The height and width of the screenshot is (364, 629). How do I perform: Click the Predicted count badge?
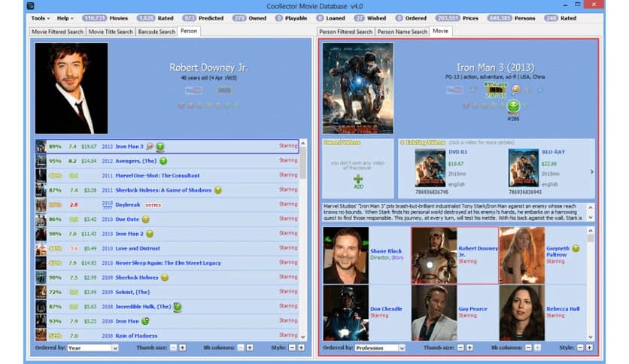point(189,18)
